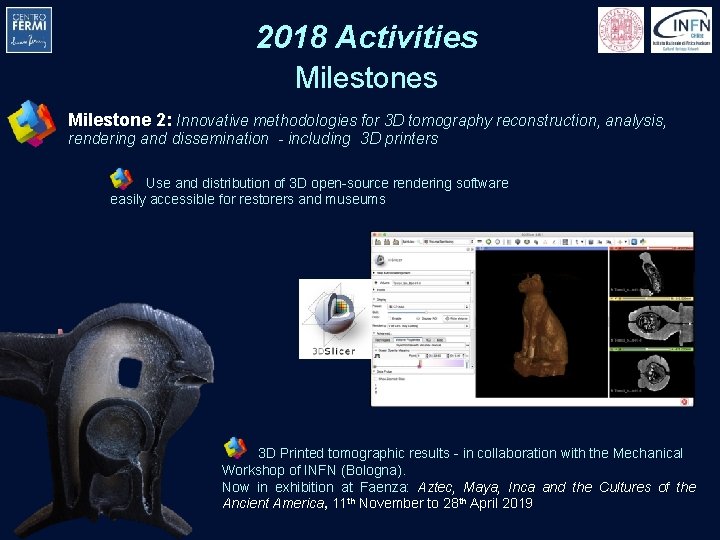The height and width of the screenshot is (540, 720).
Task: Expand the Help & Acknowledgement section
Action: pos(422,273)
